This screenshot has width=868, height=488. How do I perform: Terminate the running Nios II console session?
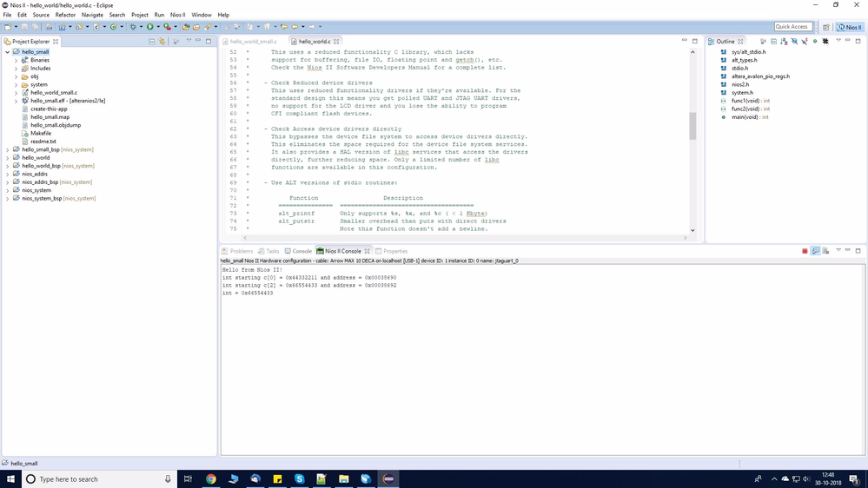(805, 251)
